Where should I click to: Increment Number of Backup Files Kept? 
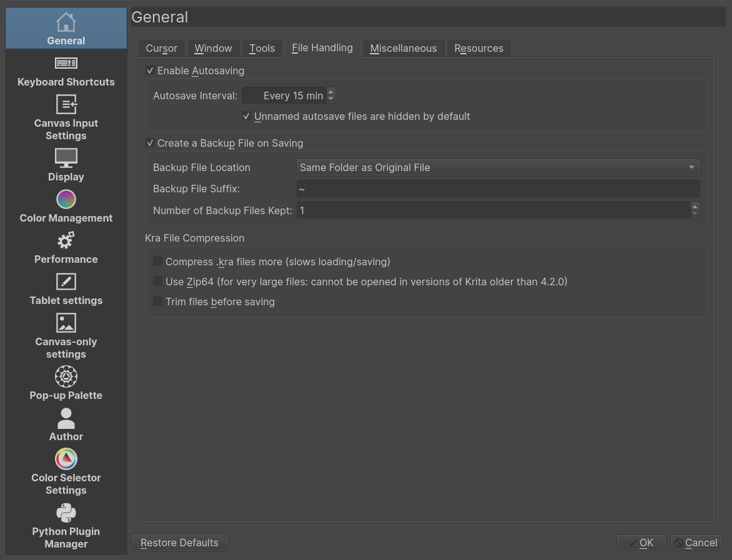(694, 207)
